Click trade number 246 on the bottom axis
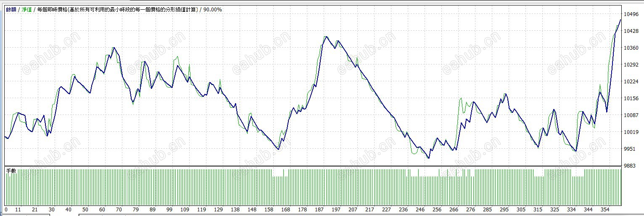The height and width of the screenshot is (216, 644). pyautogui.click(x=420, y=210)
